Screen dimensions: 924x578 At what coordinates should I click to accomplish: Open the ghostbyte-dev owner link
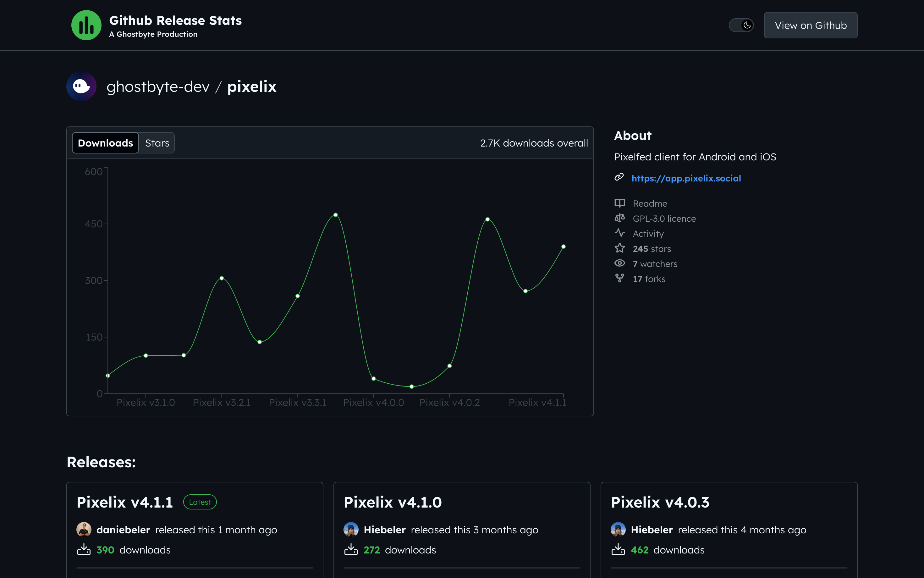pos(158,87)
